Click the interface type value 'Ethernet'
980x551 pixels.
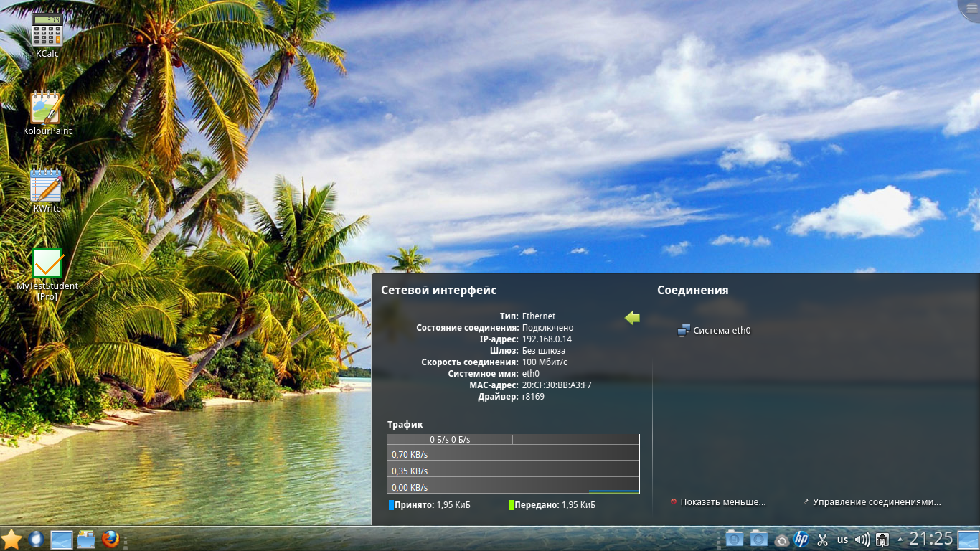(539, 316)
